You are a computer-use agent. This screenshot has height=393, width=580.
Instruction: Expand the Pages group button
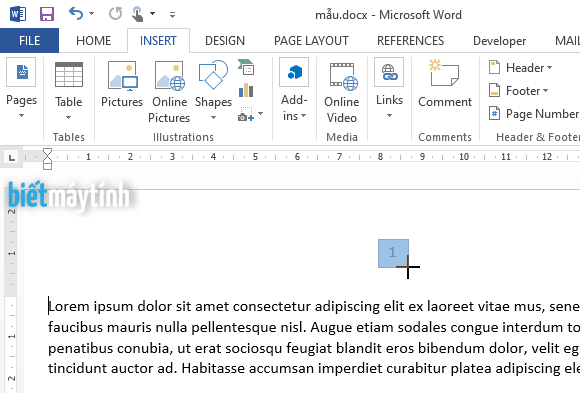point(21,89)
